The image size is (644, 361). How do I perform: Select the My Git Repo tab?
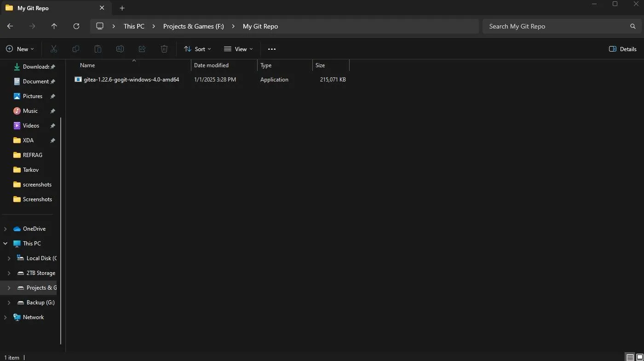pos(55,8)
